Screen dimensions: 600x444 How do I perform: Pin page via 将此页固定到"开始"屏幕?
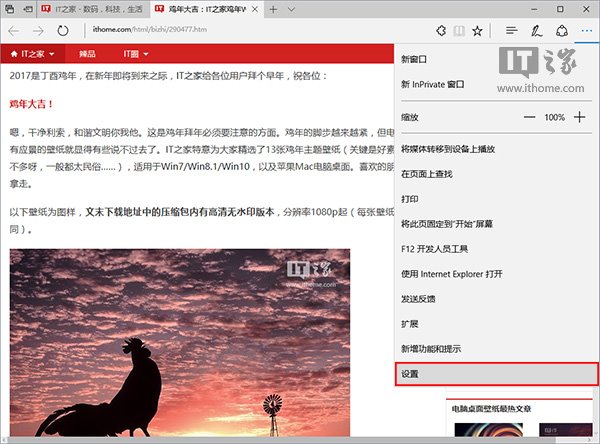497,224
